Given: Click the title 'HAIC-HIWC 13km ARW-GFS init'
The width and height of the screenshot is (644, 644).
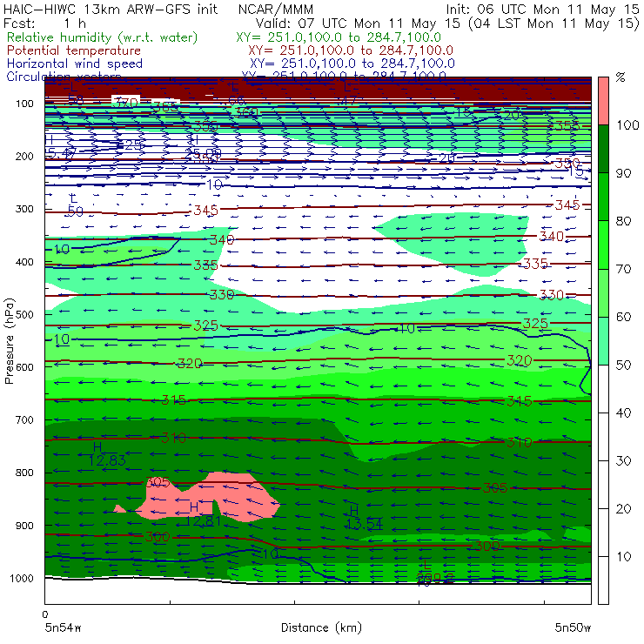Looking at the screenshot, I should point(111,10).
